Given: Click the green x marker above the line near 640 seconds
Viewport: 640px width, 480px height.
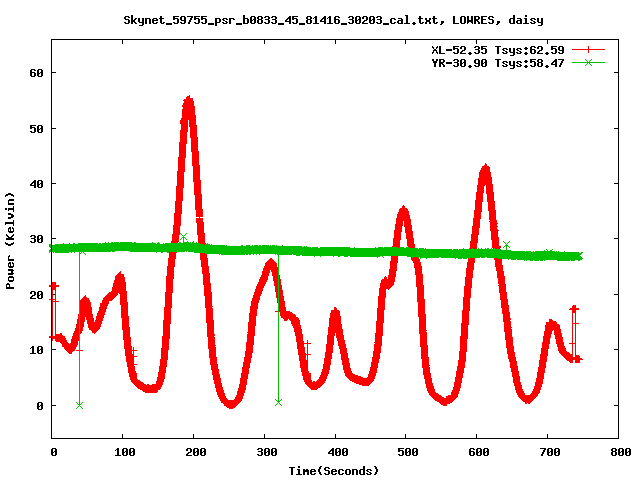Looking at the screenshot, I should pyautogui.click(x=507, y=245).
